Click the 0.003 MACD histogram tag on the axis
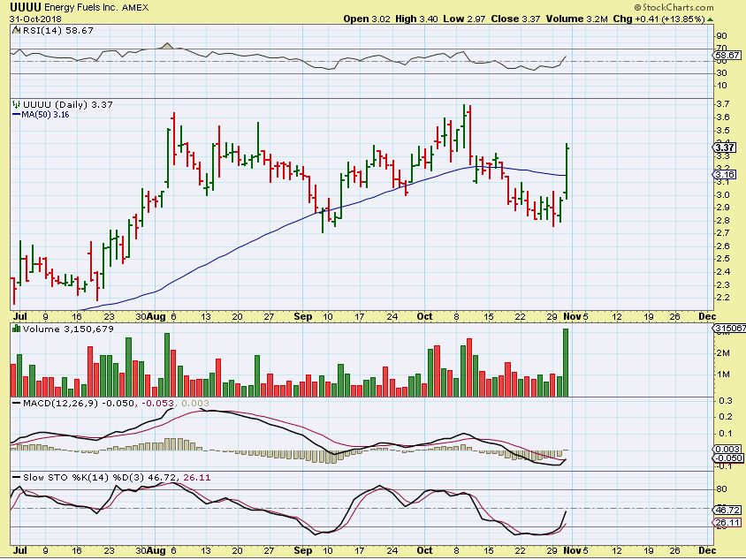 (727, 449)
